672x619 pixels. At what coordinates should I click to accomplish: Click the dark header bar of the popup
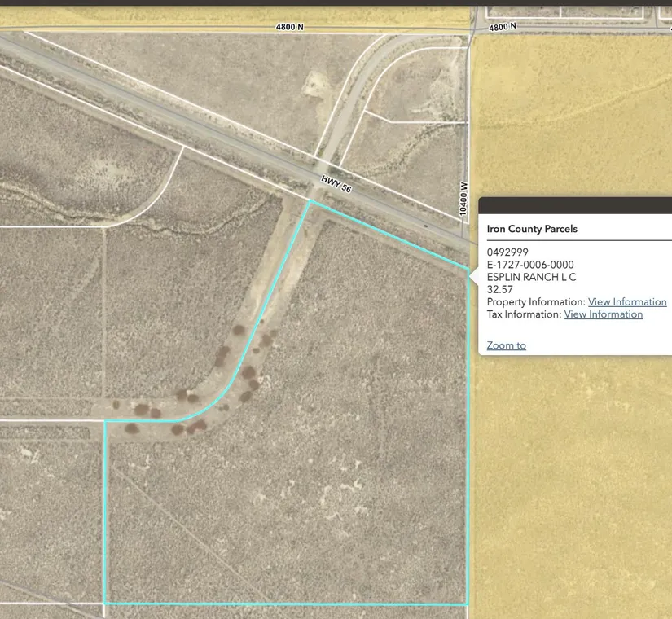coord(574,205)
